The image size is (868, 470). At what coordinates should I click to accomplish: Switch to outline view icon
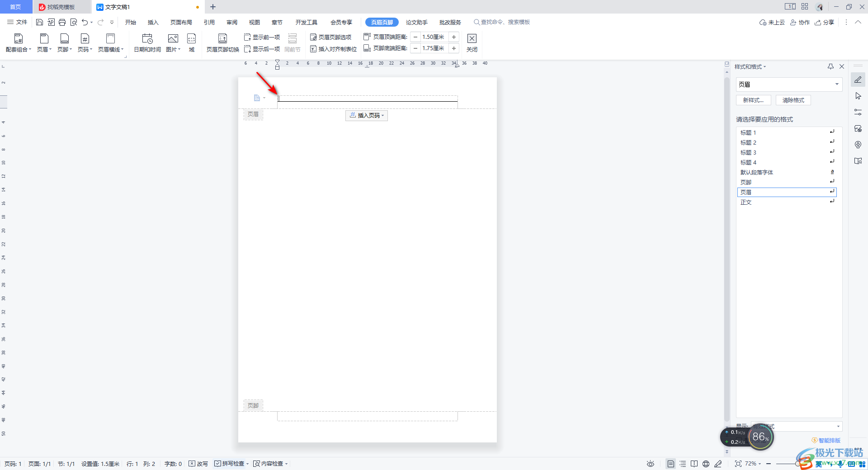tap(683, 464)
